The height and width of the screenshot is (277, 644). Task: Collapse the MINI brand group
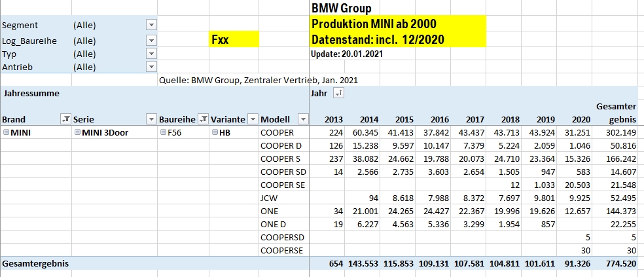6,132
